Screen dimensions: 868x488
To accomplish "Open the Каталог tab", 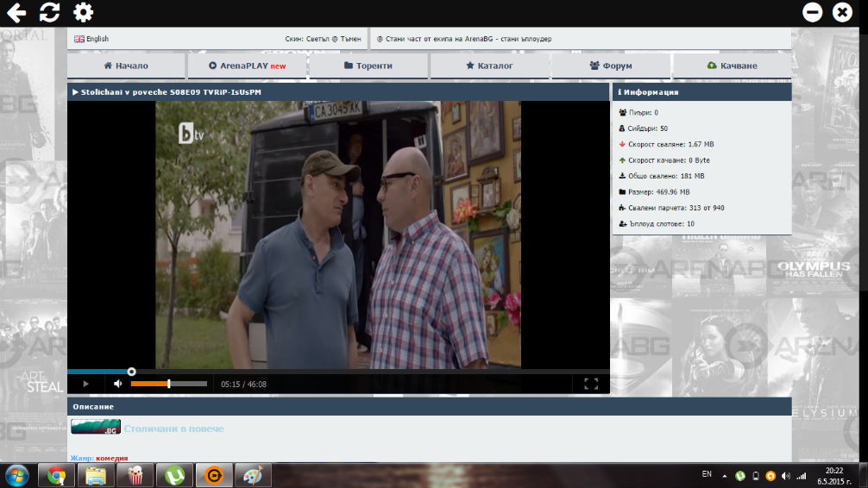I will coord(489,66).
